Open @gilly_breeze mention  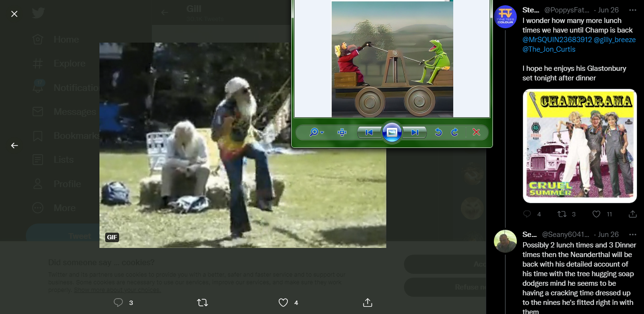(x=615, y=40)
